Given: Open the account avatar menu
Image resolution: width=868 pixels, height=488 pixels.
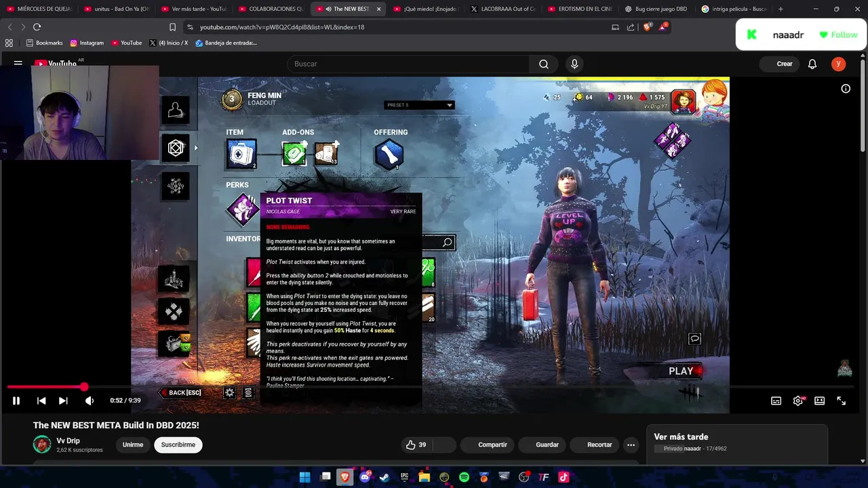Looking at the screenshot, I should coord(839,64).
